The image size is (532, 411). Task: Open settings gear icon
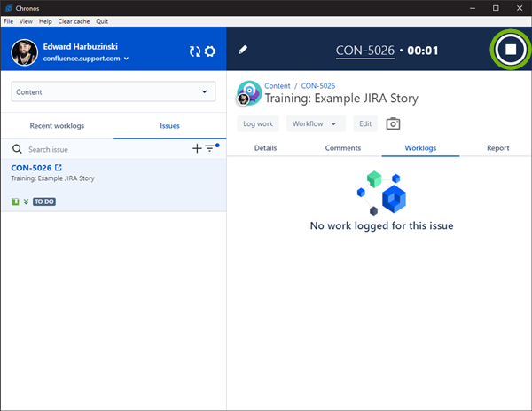[x=210, y=51]
